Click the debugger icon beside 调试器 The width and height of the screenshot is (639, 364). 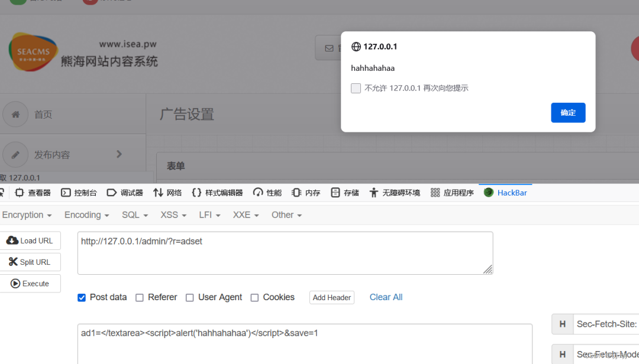click(111, 193)
